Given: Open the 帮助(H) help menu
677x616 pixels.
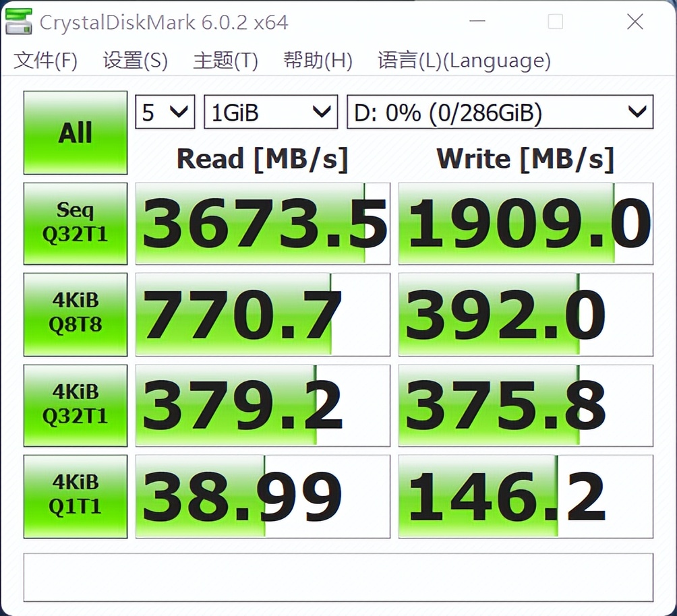Looking at the screenshot, I should [x=317, y=60].
